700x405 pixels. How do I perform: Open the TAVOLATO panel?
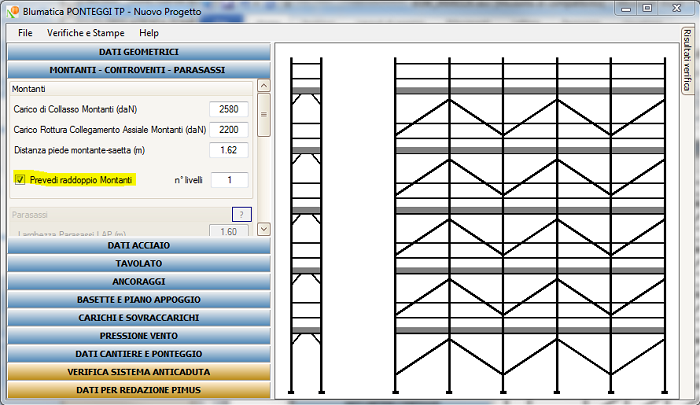pyautogui.click(x=138, y=263)
